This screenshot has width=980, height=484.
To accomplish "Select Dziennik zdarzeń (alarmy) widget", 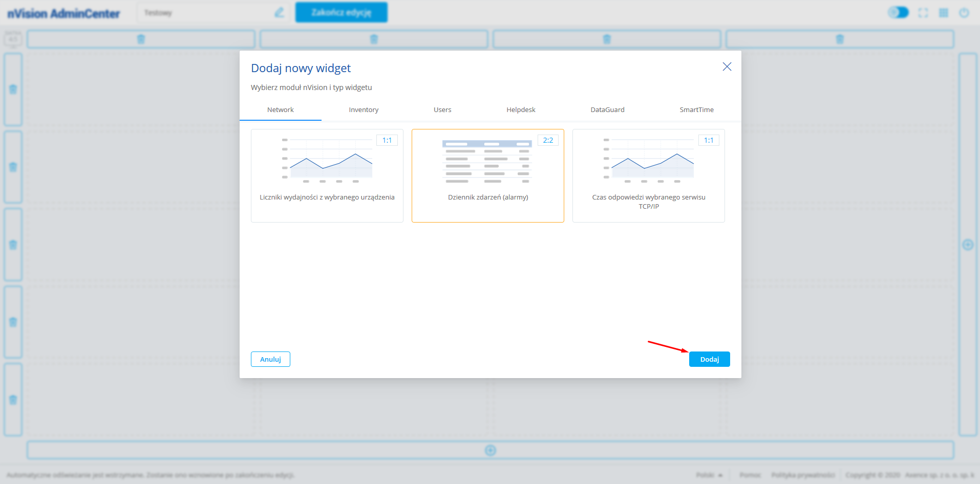I will [488, 175].
